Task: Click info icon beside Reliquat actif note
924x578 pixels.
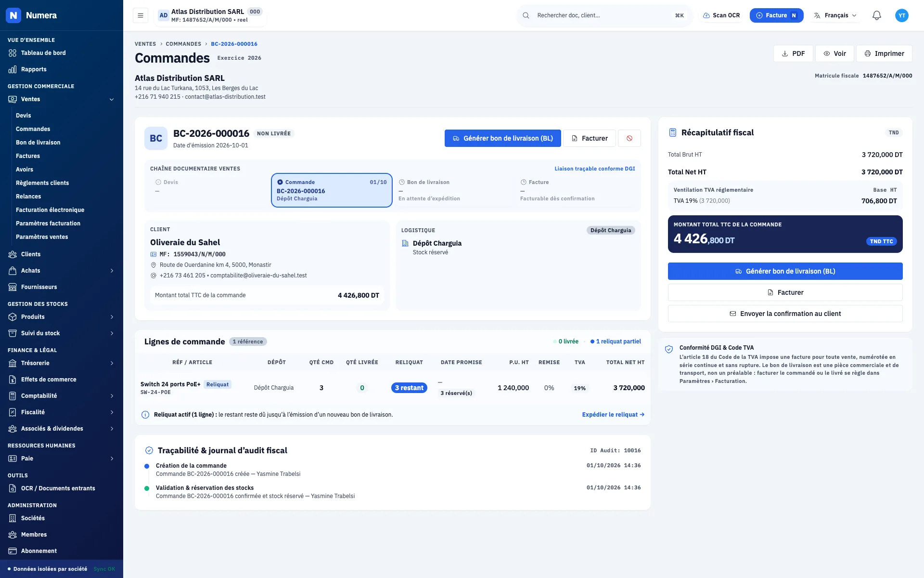Action: [145, 415]
